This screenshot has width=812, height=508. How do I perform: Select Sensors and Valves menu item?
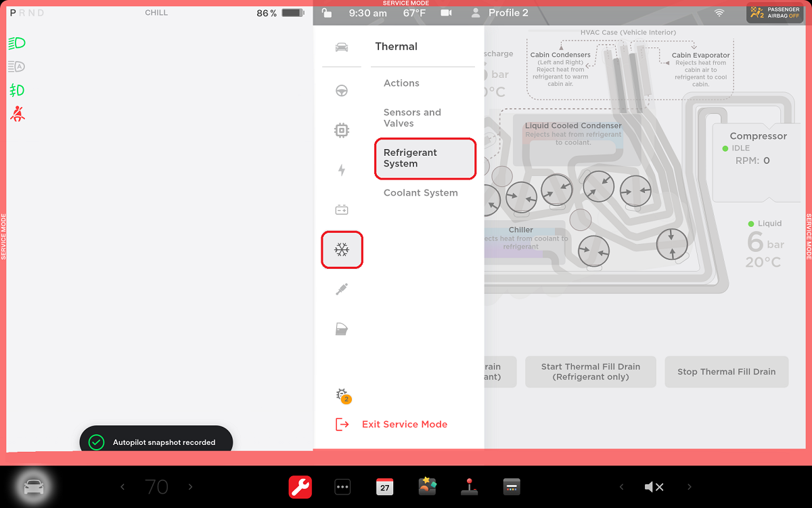coord(412,118)
